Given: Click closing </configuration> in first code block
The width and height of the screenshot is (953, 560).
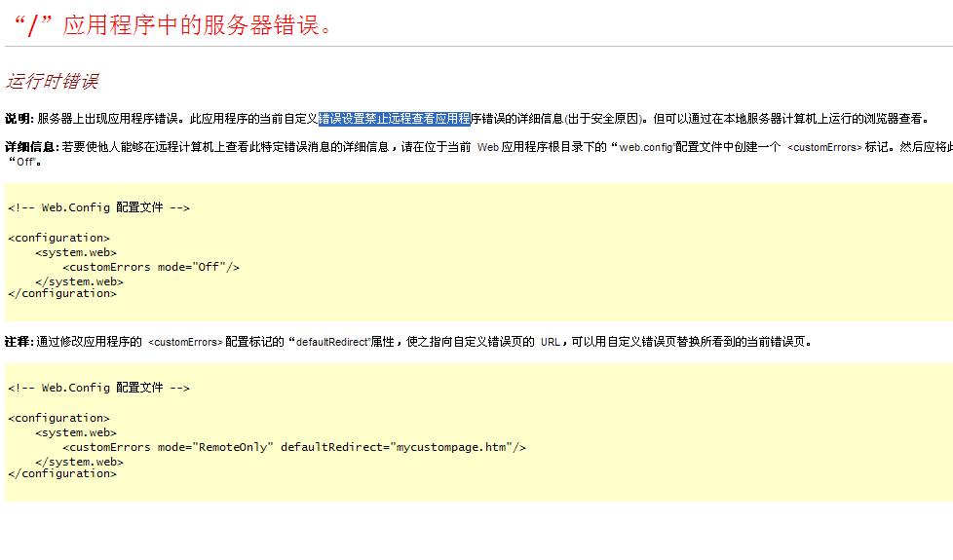Looking at the screenshot, I should tap(61, 293).
